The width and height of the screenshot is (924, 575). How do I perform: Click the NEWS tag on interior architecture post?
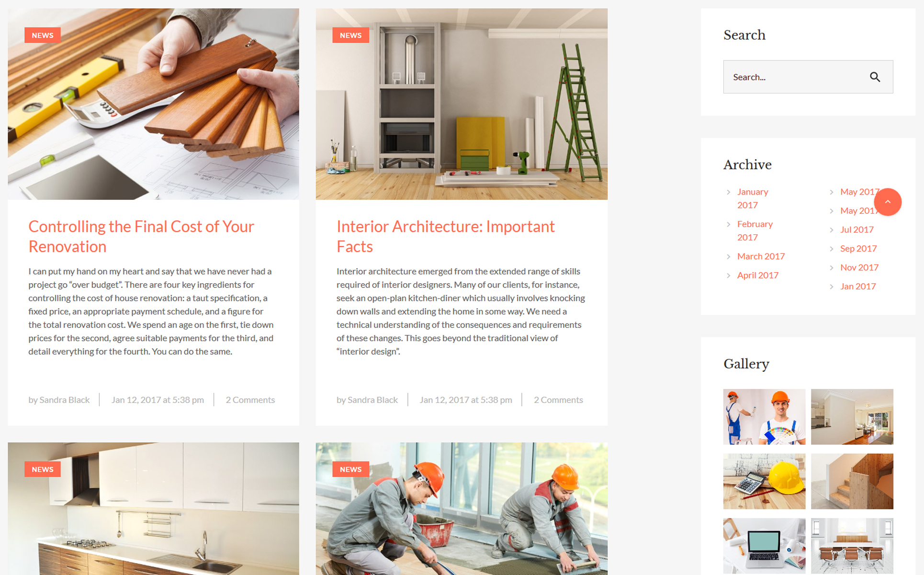[x=350, y=35]
